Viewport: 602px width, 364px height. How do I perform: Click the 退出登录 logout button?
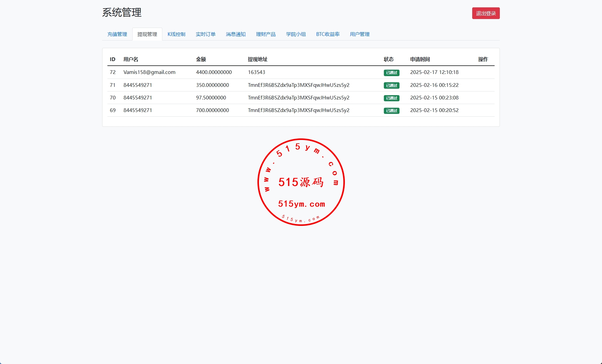pos(485,13)
